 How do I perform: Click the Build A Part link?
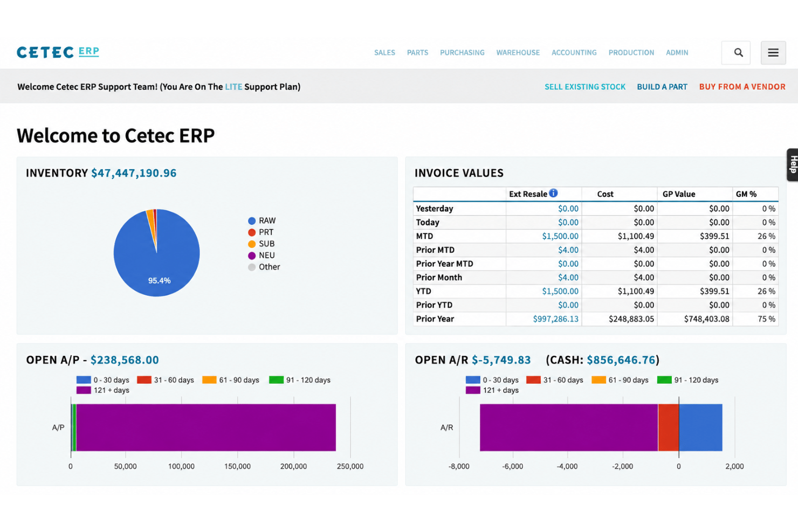click(x=662, y=87)
